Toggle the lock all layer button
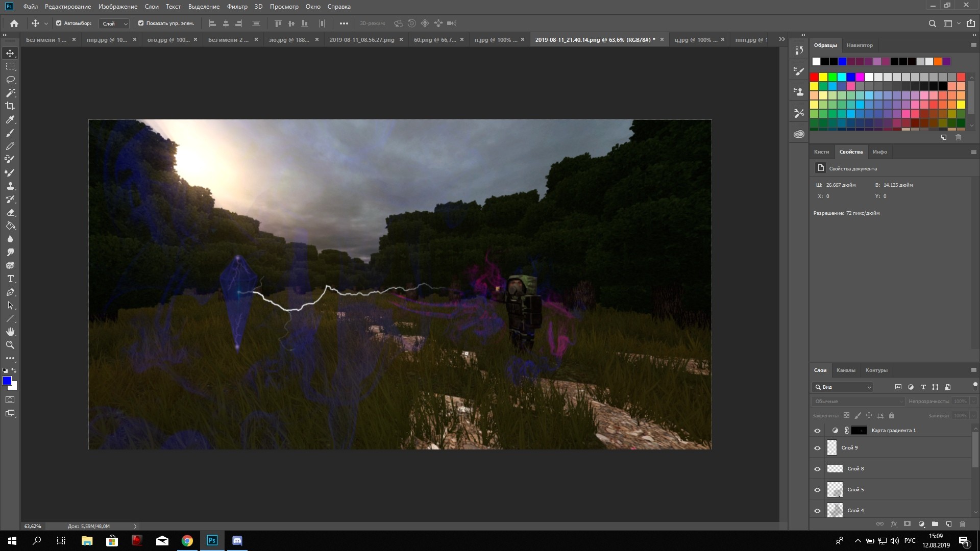 [892, 416]
